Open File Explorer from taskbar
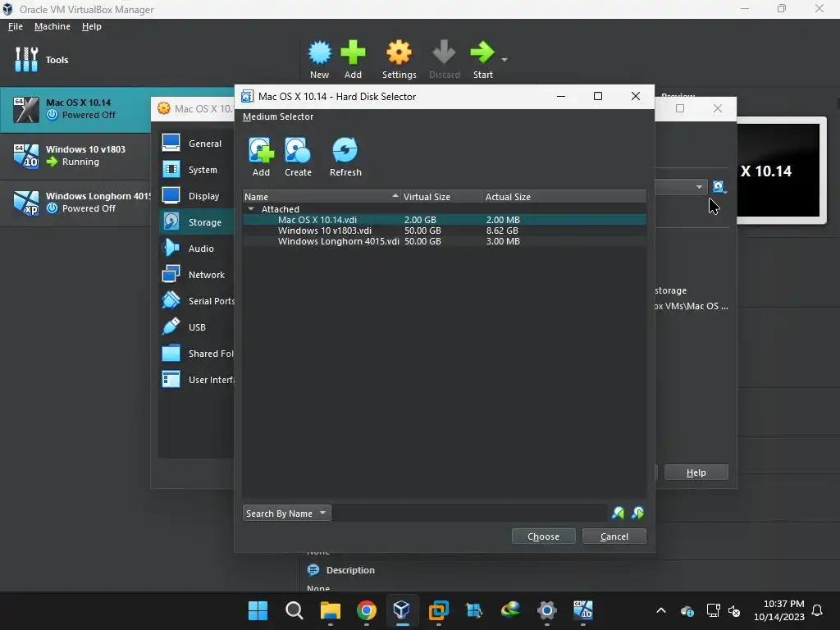This screenshot has width=840, height=630. [330, 610]
